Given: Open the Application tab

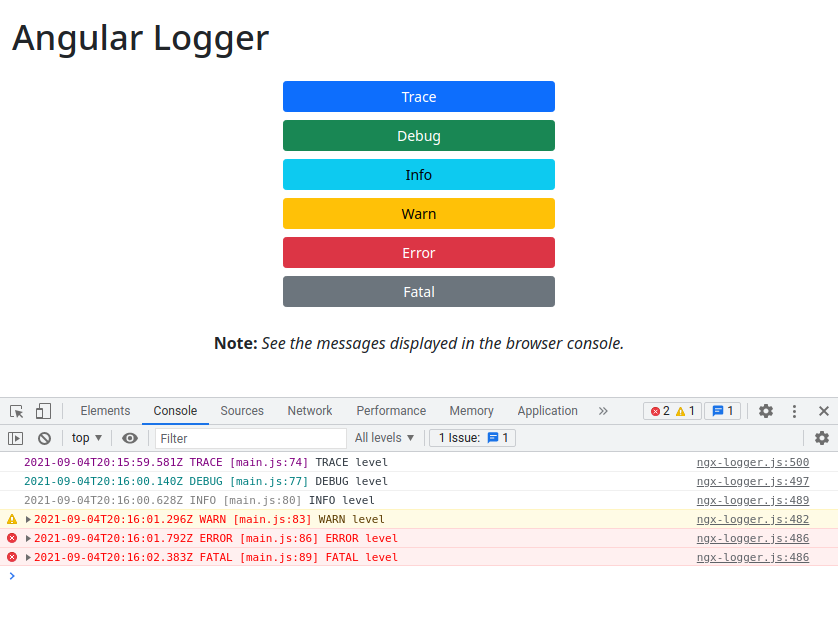Looking at the screenshot, I should [x=547, y=411].
